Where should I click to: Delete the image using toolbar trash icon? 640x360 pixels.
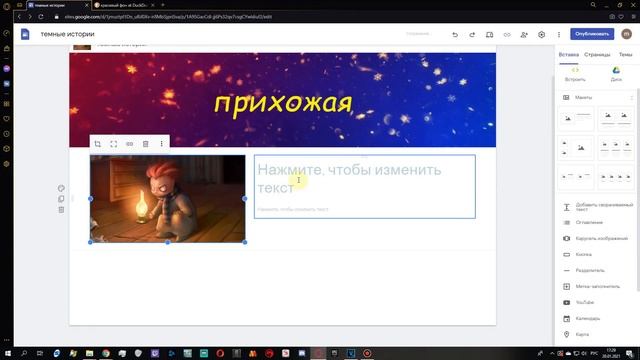point(145,144)
